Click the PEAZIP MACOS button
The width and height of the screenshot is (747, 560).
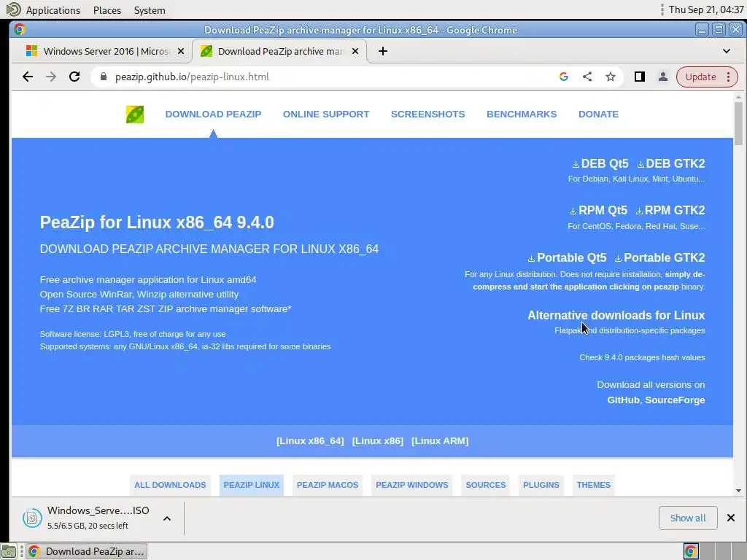coord(328,485)
